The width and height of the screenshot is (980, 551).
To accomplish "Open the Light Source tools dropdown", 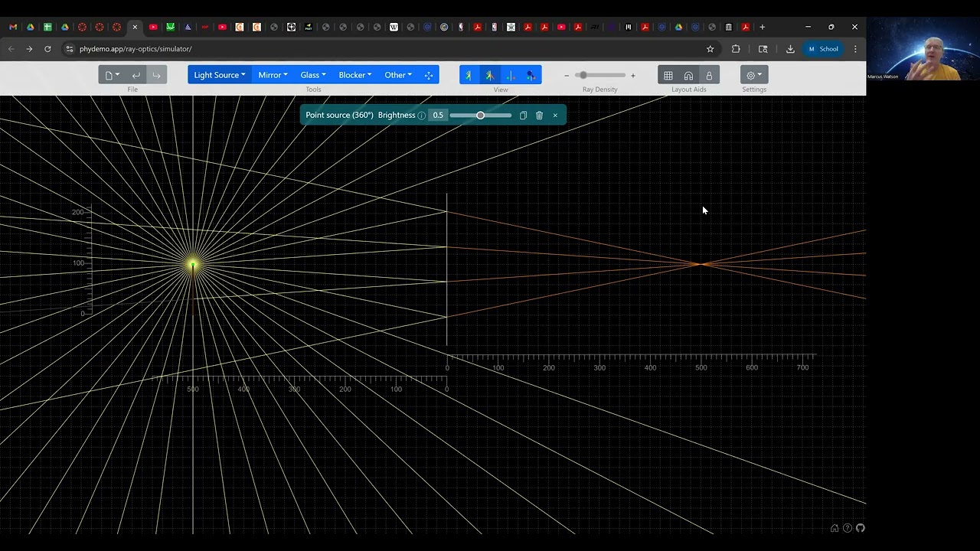I will pos(220,75).
